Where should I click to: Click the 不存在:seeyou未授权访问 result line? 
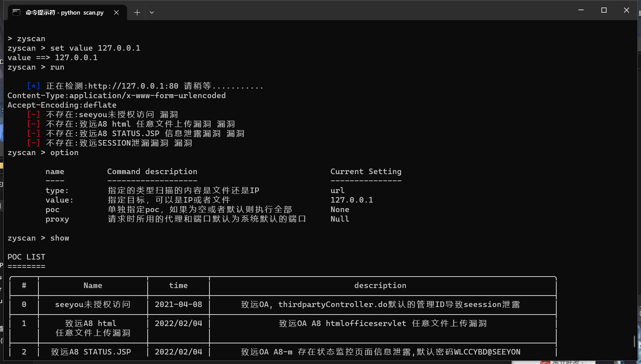pos(102,115)
